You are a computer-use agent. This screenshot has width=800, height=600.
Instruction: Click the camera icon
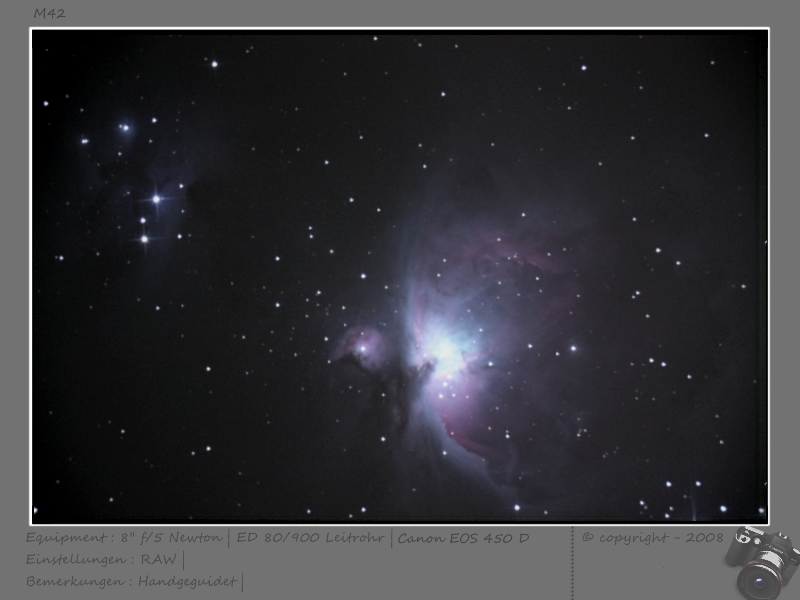762,562
